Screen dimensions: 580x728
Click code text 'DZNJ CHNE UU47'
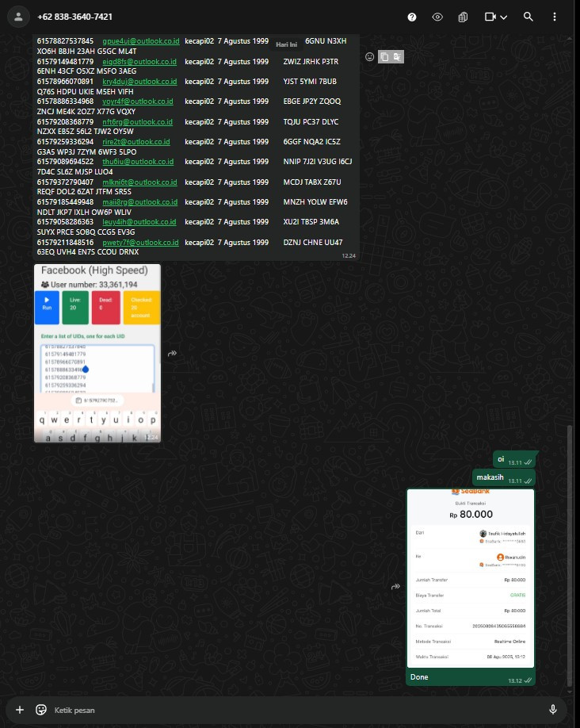(313, 243)
